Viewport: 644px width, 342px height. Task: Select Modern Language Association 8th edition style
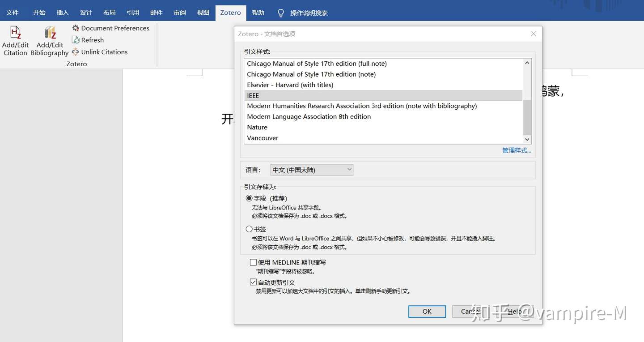point(383,117)
